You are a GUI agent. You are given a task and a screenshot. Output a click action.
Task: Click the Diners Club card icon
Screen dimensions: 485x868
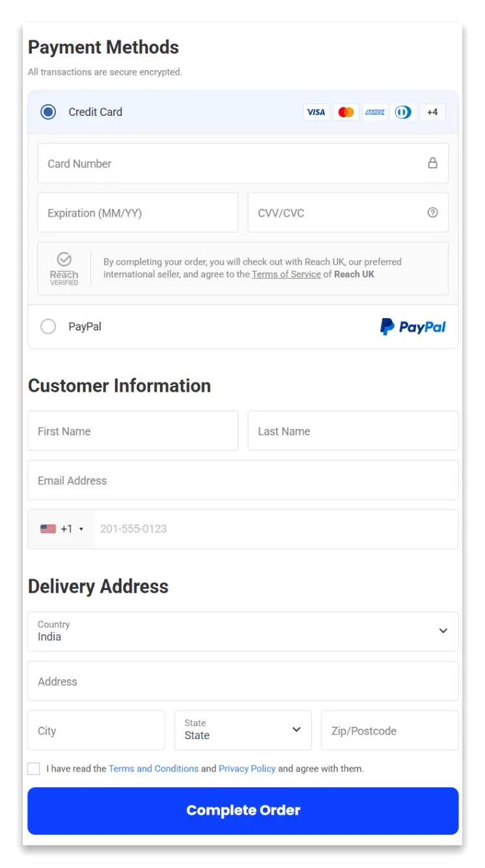click(403, 112)
